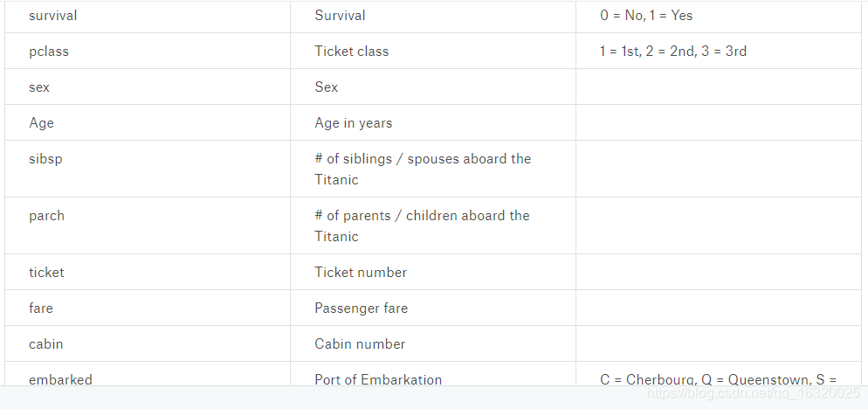Select the 'Age' variable row

pos(433,122)
